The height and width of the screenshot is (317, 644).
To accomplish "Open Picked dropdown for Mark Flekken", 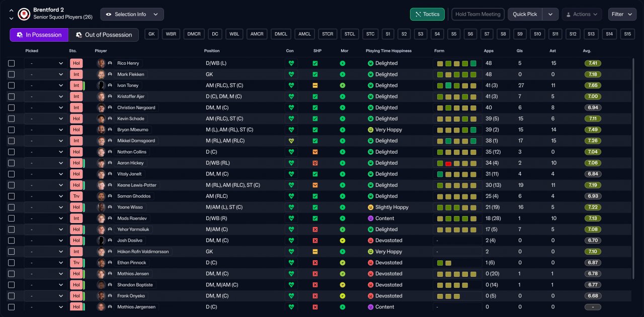I will click(45, 74).
